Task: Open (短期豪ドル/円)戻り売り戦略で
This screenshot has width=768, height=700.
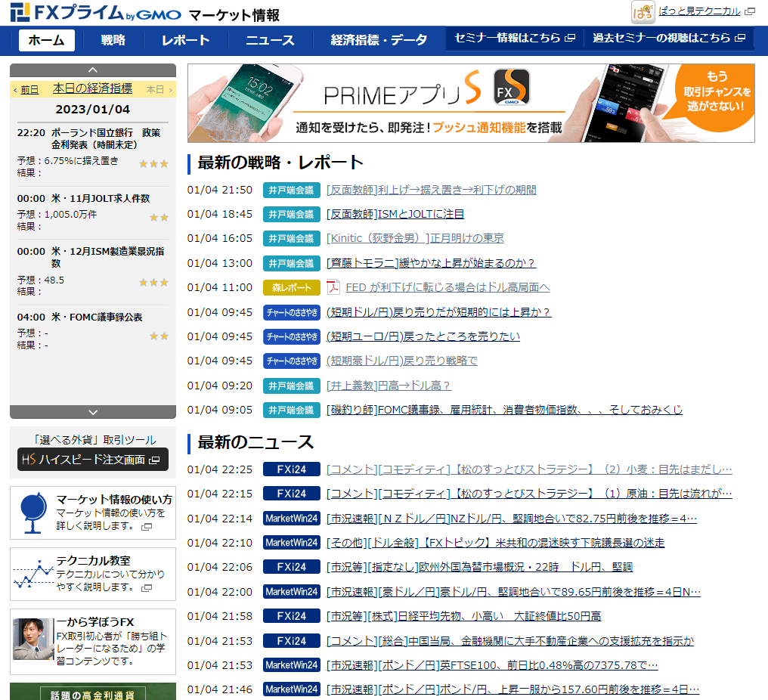Action: (x=402, y=361)
